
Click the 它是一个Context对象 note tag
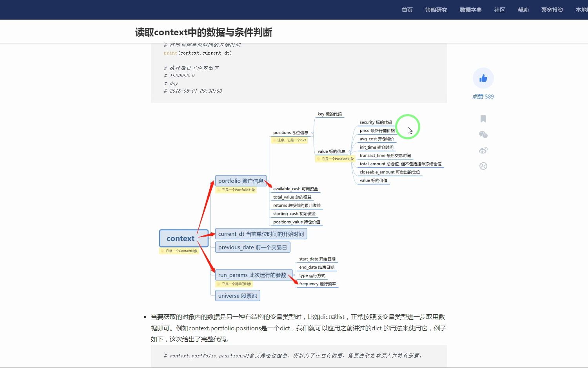179,251
